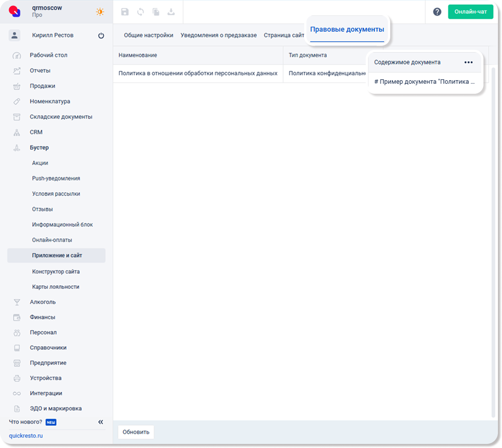Click the refresh arrows toolbar icon
The image size is (502, 448).
140,12
